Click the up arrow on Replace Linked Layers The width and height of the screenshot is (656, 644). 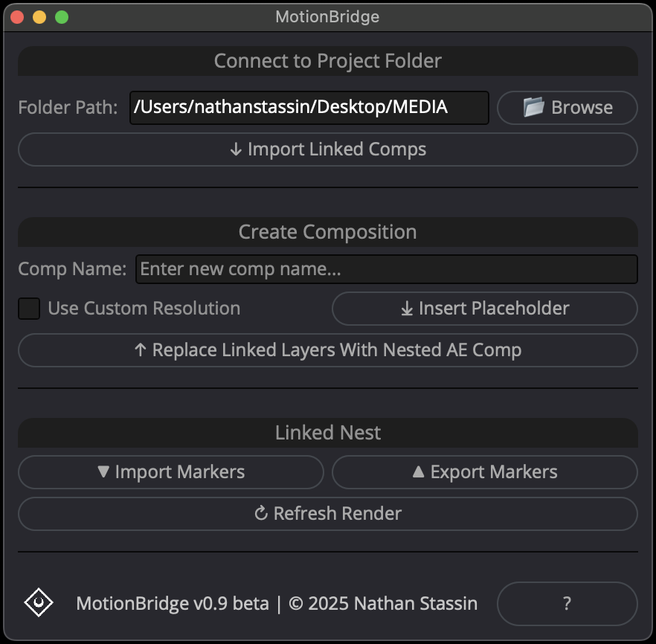pos(141,350)
